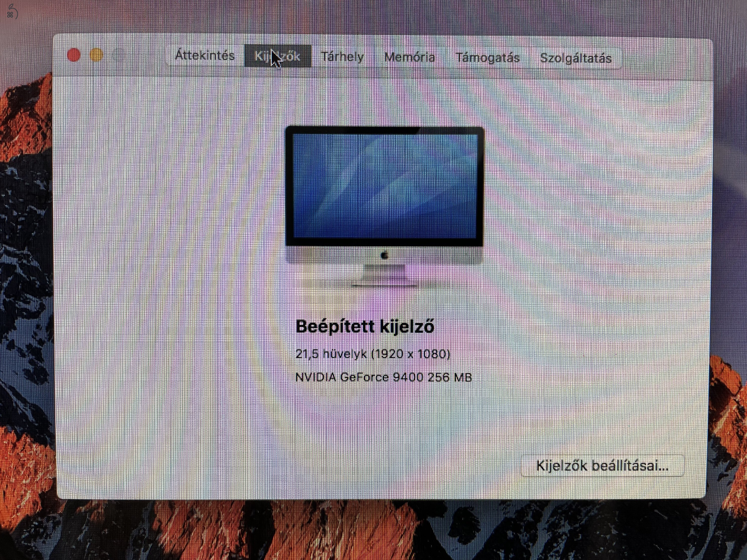
Task: Select the Kijelzők tab
Action: click(278, 56)
